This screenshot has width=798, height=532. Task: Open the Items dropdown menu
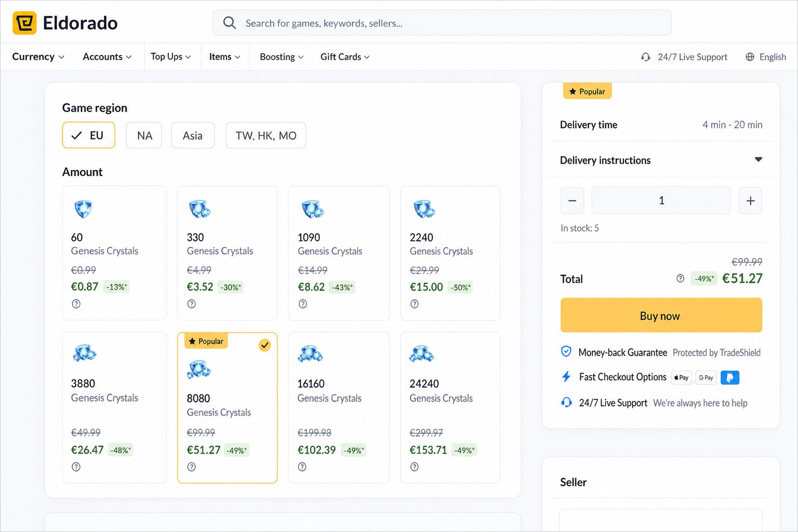pyautogui.click(x=225, y=57)
